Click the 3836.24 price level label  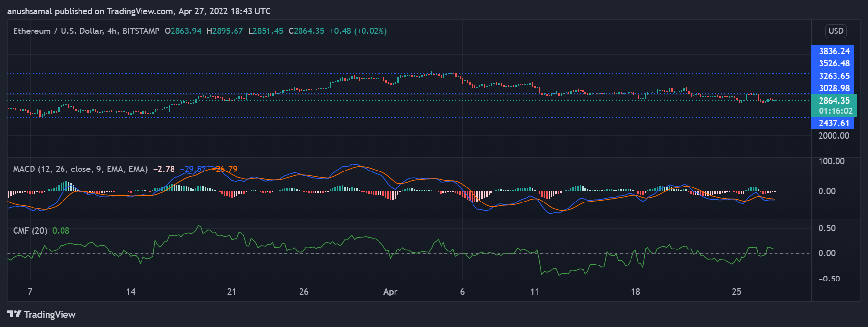tap(834, 51)
